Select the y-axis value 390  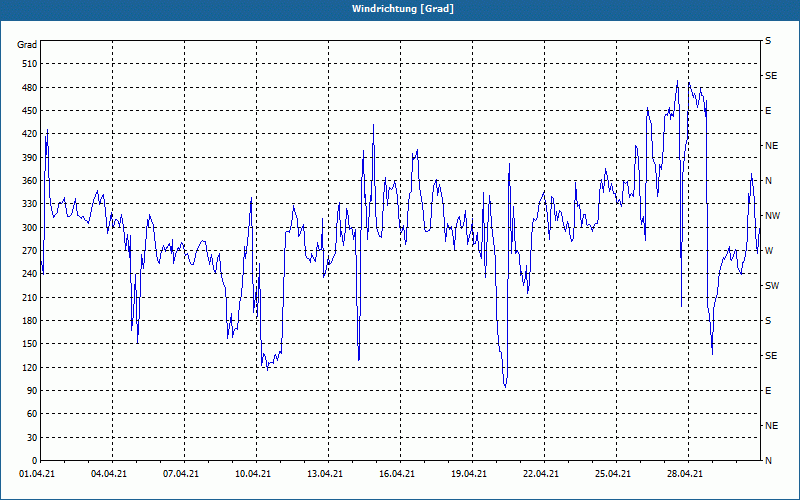tap(30, 158)
